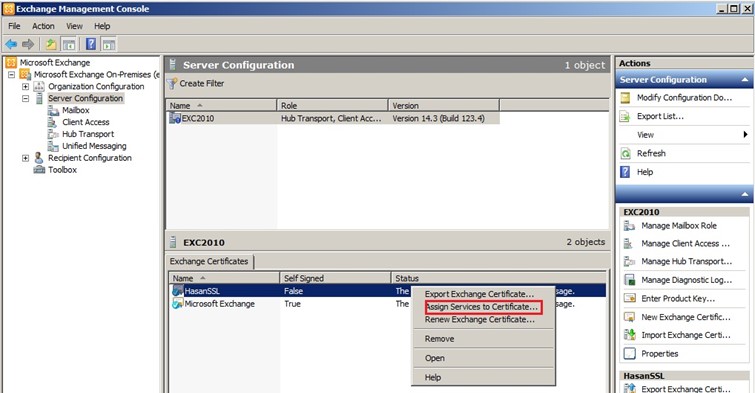Open the View menu in menu bar
The image size is (755, 393).
click(x=74, y=26)
